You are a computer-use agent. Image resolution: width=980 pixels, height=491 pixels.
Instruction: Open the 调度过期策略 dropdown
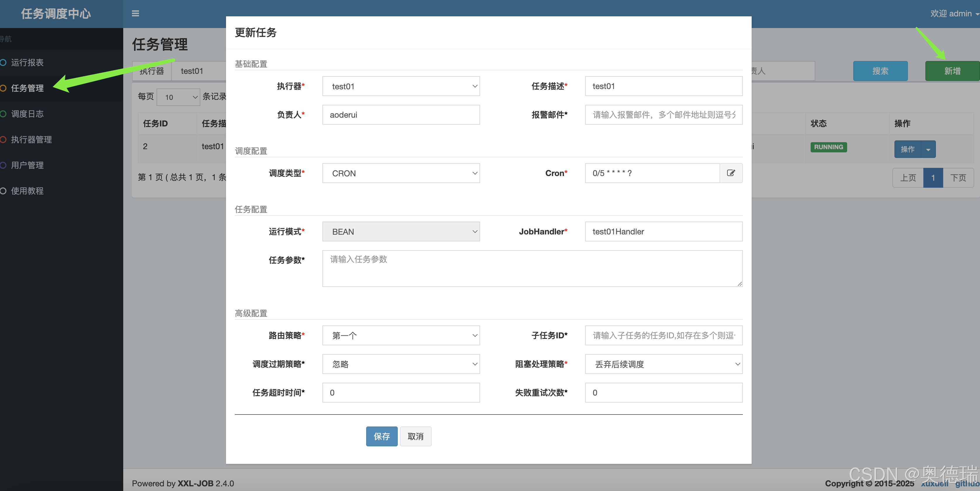tap(401, 364)
